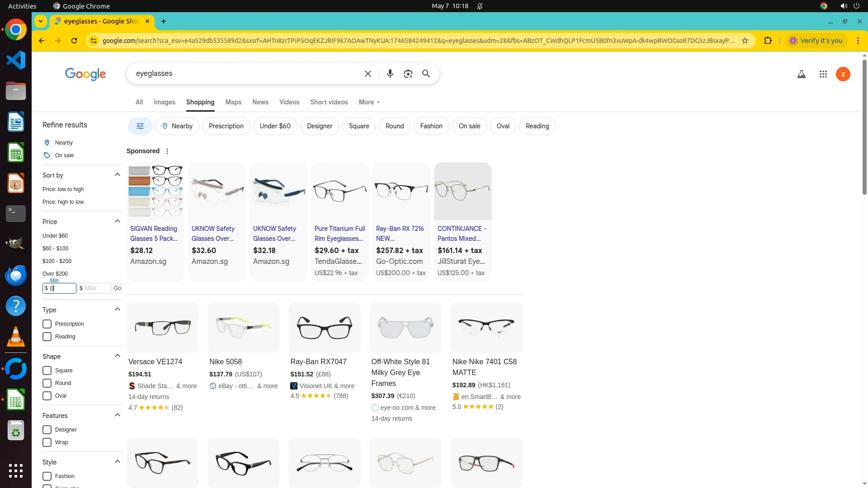Switch to the Videos tab
868x488 pixels.
tap(289, 102)
